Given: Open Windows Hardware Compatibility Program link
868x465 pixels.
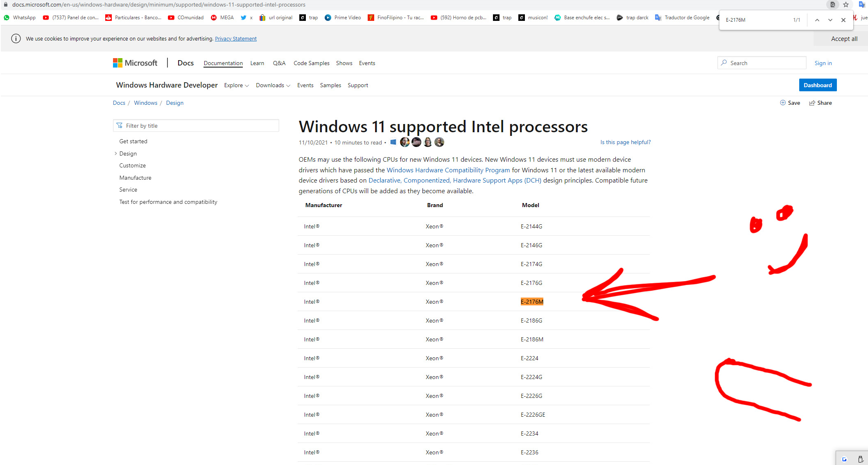Looking at the screenshot, I should [448, 170].
